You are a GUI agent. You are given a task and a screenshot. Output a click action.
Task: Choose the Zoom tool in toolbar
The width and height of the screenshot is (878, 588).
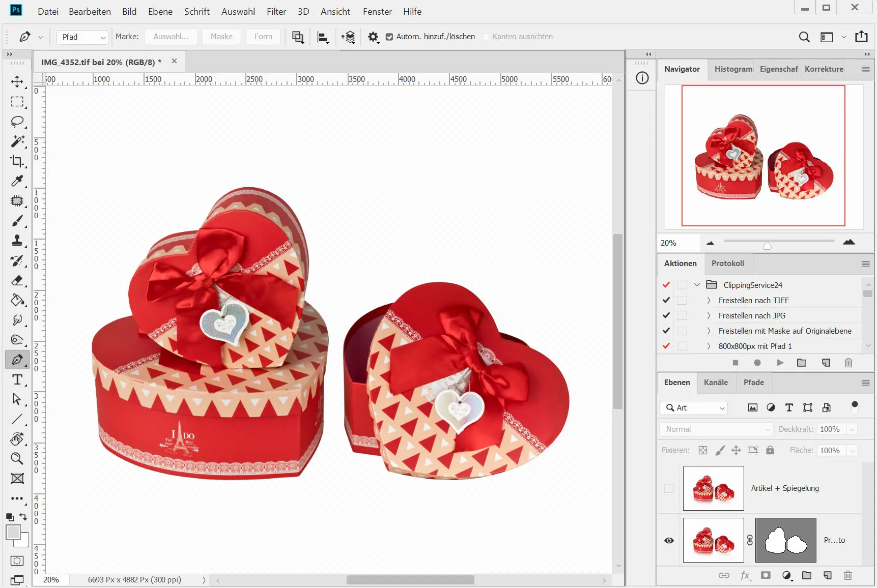17,458
